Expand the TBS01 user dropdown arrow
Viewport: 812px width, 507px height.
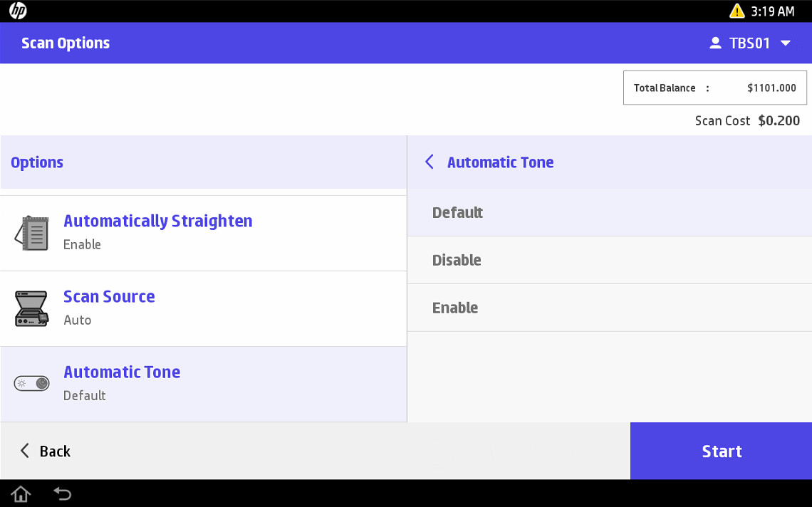coord(786,43)
